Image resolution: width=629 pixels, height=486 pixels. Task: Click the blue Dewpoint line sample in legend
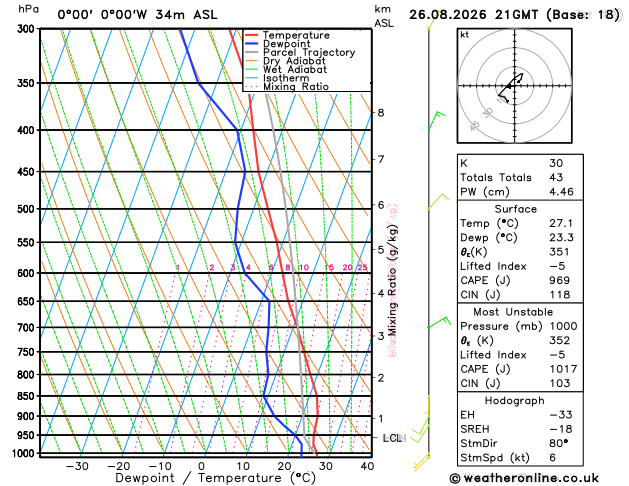point(252,44)
